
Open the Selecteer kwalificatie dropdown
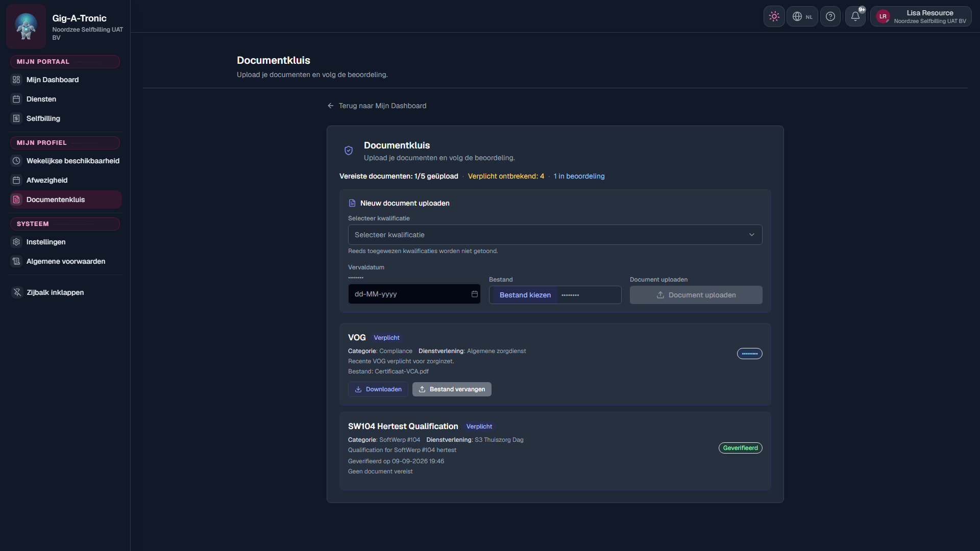(555, 235)
